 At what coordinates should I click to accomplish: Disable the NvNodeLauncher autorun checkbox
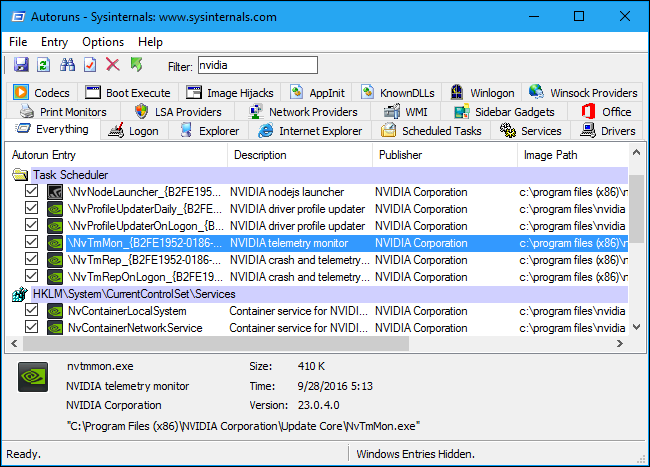tap(32, 192)
